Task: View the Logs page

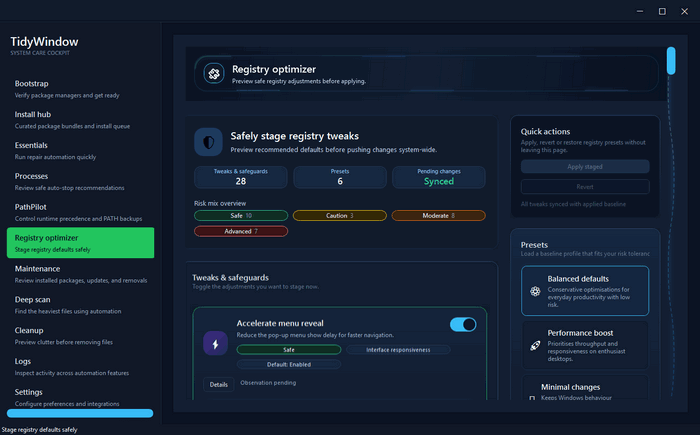Action: (x=80, y=366)
